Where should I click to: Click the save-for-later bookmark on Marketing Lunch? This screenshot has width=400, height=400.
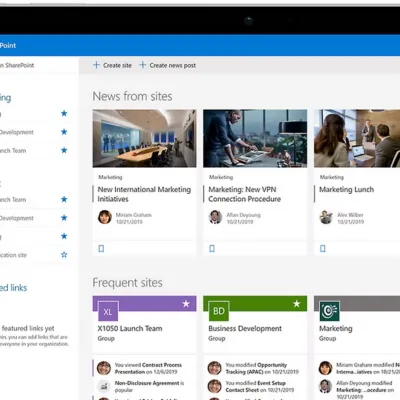(x=323, y=249)
